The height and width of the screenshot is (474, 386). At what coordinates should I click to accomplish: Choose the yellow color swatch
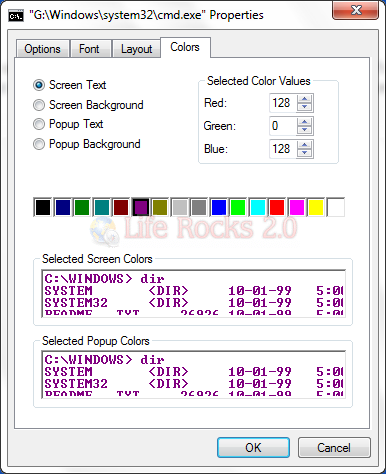[316, 207]
